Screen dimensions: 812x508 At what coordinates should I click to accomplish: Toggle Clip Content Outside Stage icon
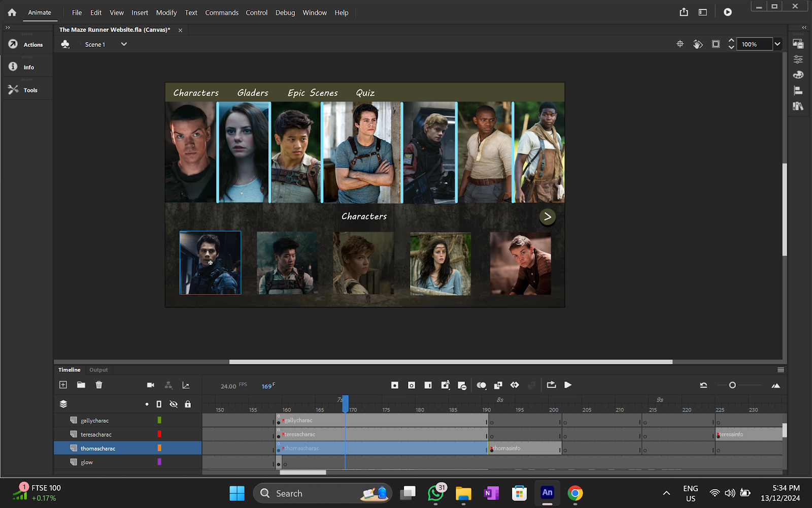pos(716,44)
